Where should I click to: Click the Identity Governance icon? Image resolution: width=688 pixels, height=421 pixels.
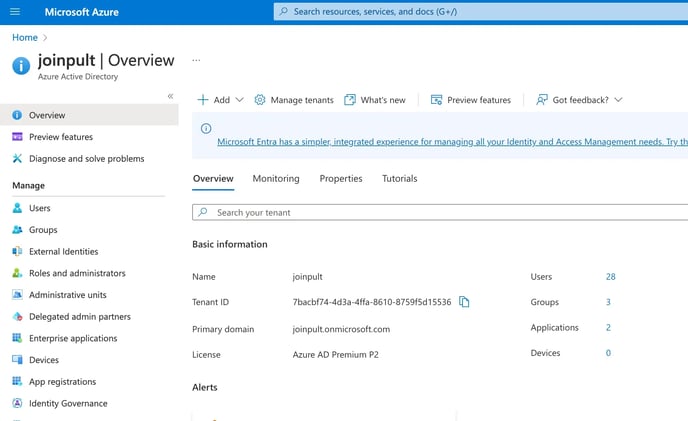(17, 404)
